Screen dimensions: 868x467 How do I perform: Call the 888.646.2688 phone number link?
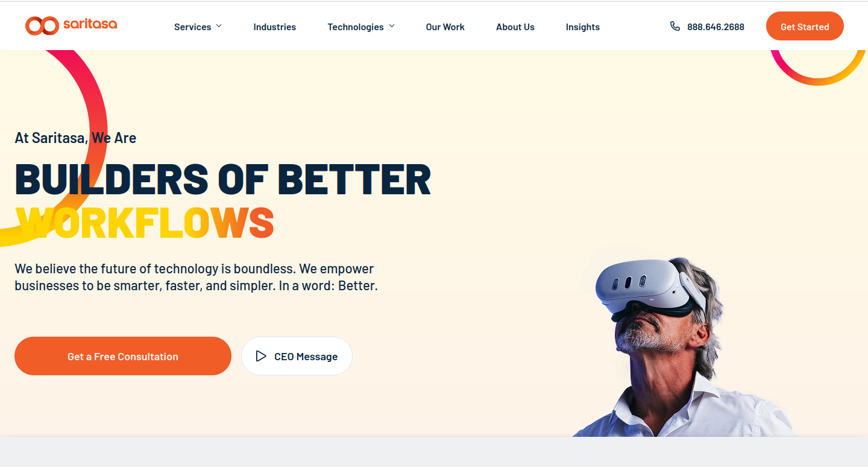715,27
